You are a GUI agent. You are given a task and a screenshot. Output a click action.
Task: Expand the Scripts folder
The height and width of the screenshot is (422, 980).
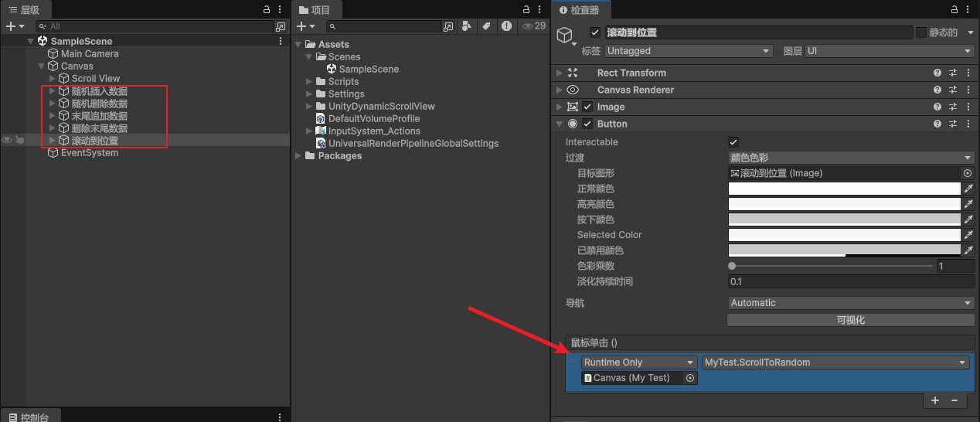point(309,81)
